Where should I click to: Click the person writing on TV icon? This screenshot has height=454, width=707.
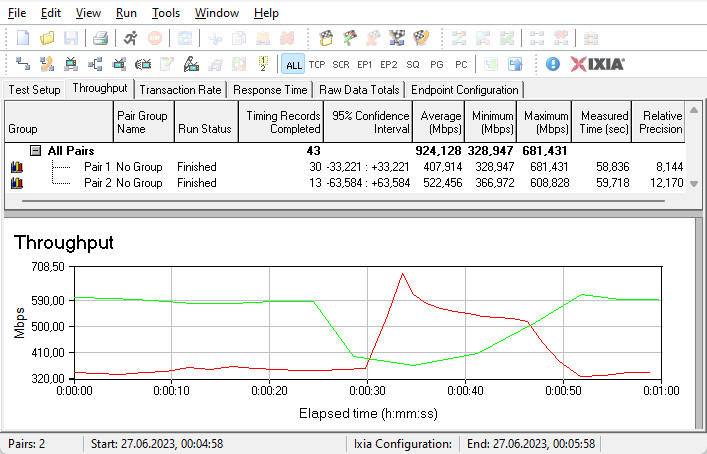191,64
